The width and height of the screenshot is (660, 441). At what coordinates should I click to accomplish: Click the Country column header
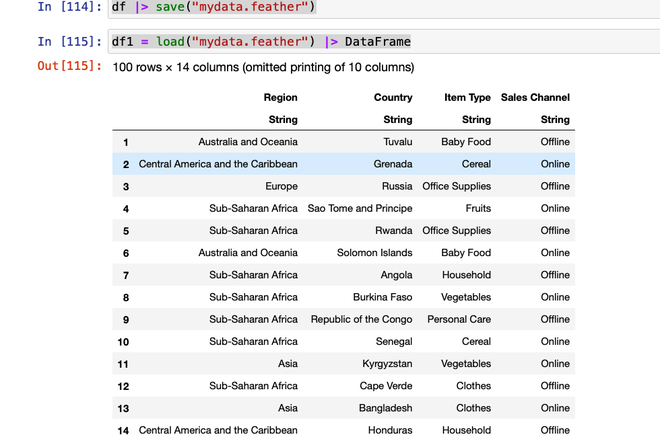[393, 98]
